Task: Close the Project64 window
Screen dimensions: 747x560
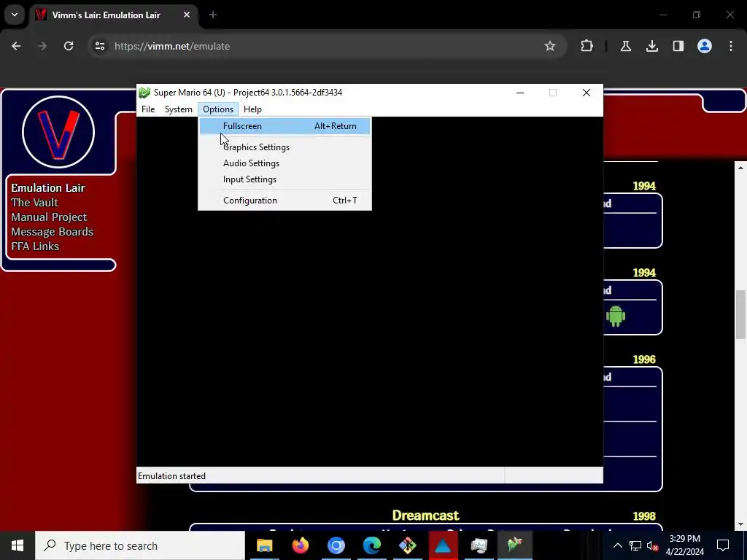Action: coord(587,93)
